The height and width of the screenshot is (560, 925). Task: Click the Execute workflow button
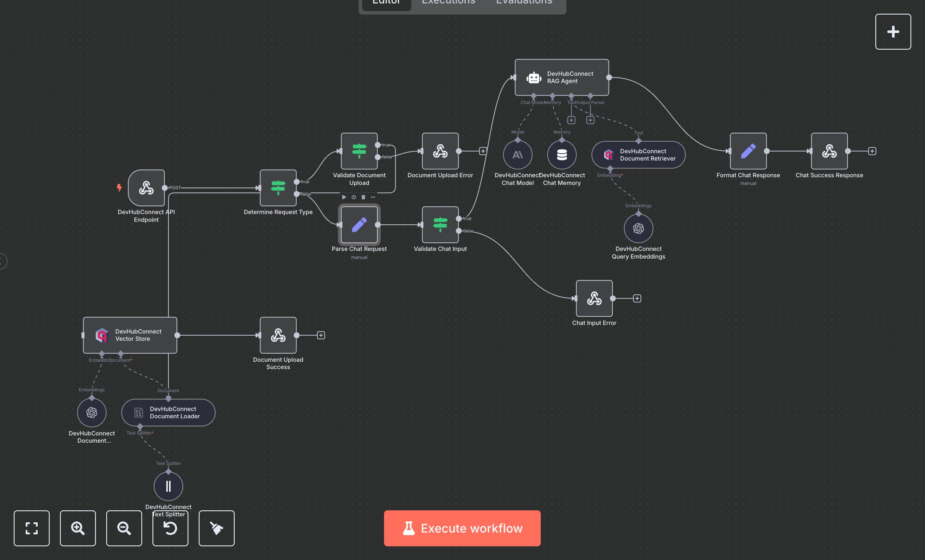tap(462, 528)
